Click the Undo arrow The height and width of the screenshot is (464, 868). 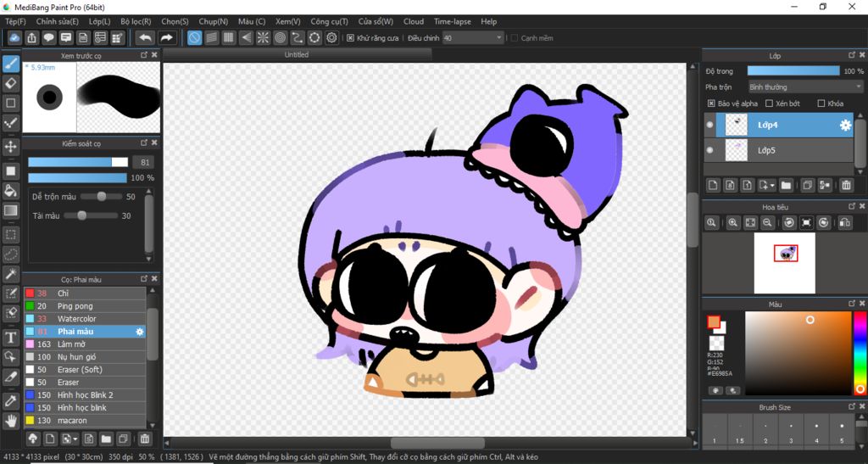pyautogui.click(x=145, y=37)
